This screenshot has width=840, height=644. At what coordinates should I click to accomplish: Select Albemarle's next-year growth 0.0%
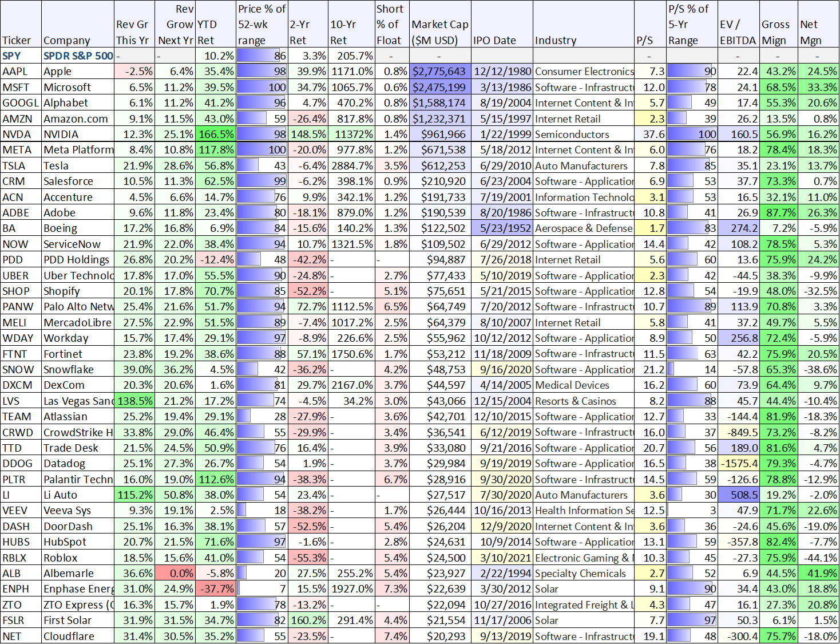point(175,574)
